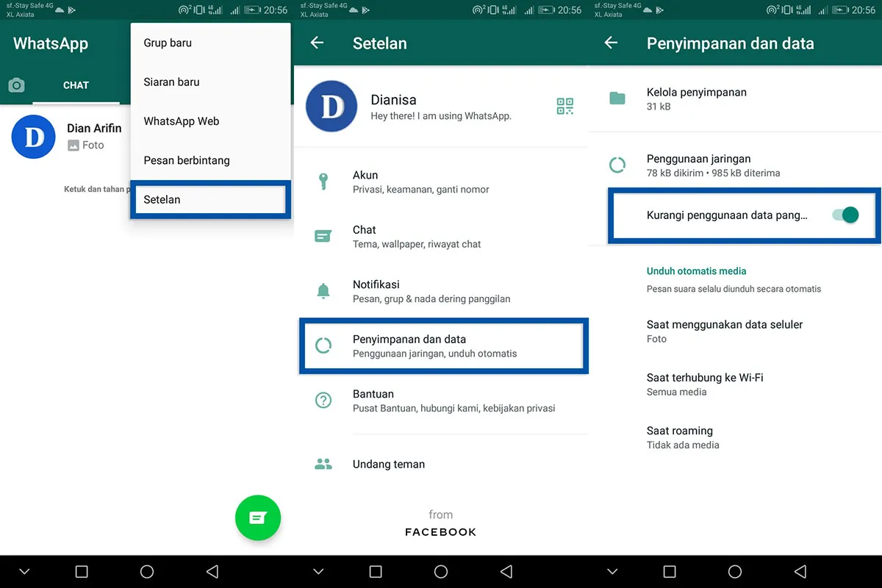Start a new chat with the green compose button
The image size is (882, 588).
258,517
